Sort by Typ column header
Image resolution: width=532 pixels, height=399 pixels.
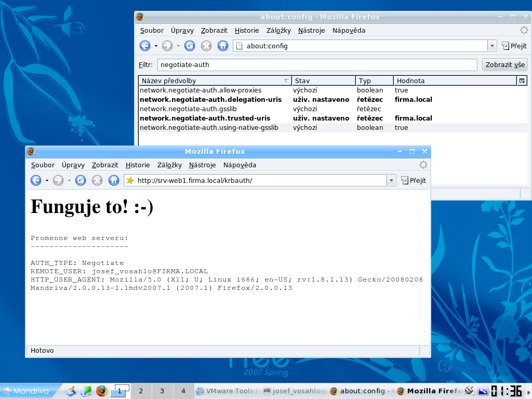(x=375, y=81)
